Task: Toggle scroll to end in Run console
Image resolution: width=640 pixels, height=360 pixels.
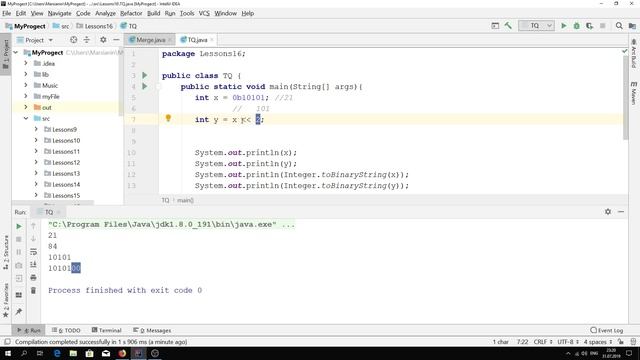Action: (x=33, y=264)
